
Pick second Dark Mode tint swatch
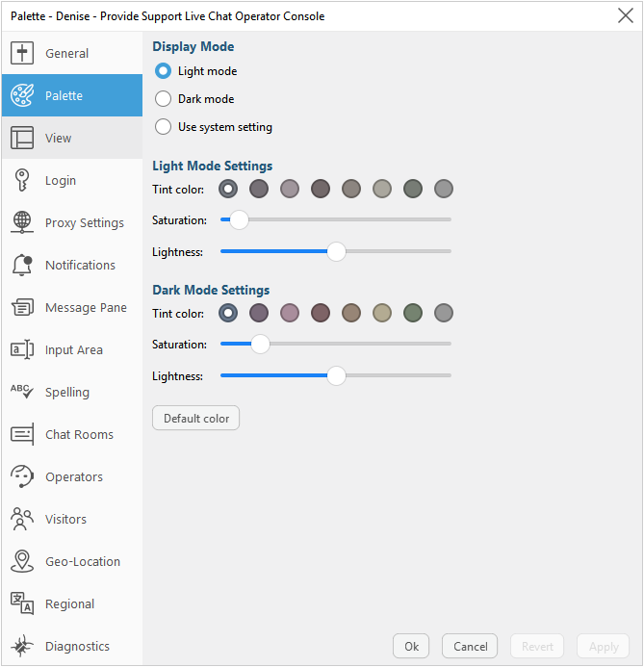point(259,313)
